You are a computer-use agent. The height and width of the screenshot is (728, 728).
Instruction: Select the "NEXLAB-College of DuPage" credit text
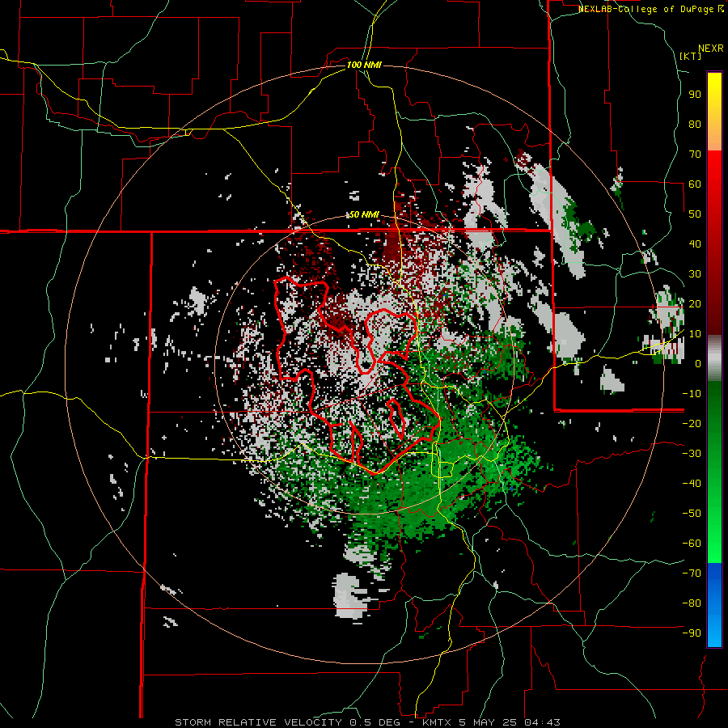[647, 9]
